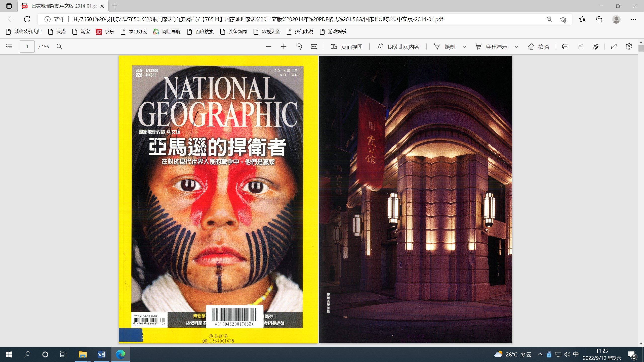
Task: Open the 淘宝 bookmark
Action: coord(81,31)
